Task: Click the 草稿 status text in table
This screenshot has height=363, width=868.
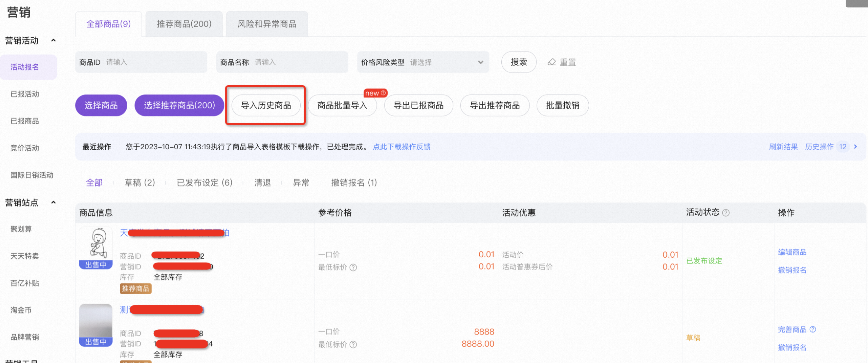Action: pos(693,338)
